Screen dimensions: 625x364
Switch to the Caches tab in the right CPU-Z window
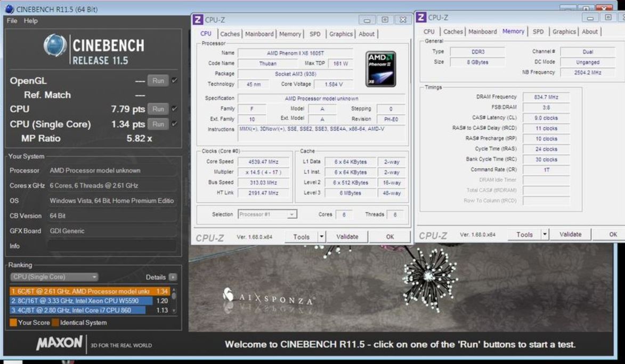pyautogui.click(x=453, y=31)
